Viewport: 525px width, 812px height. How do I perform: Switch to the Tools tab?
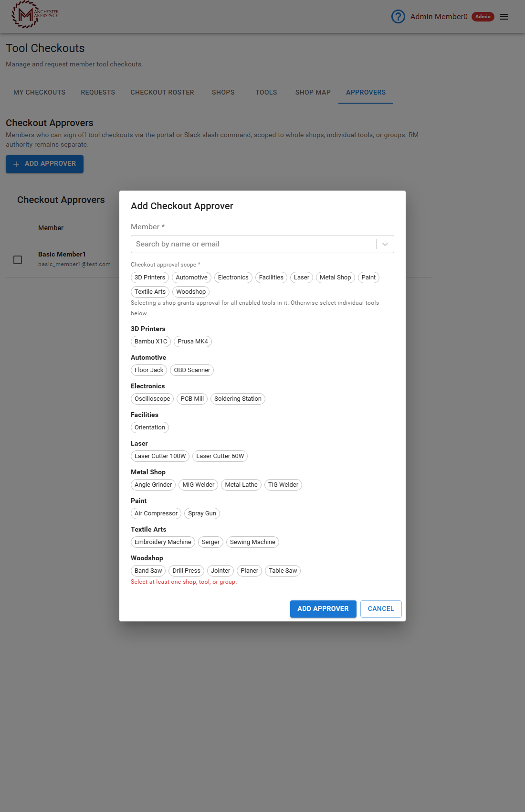click(266, 92)
